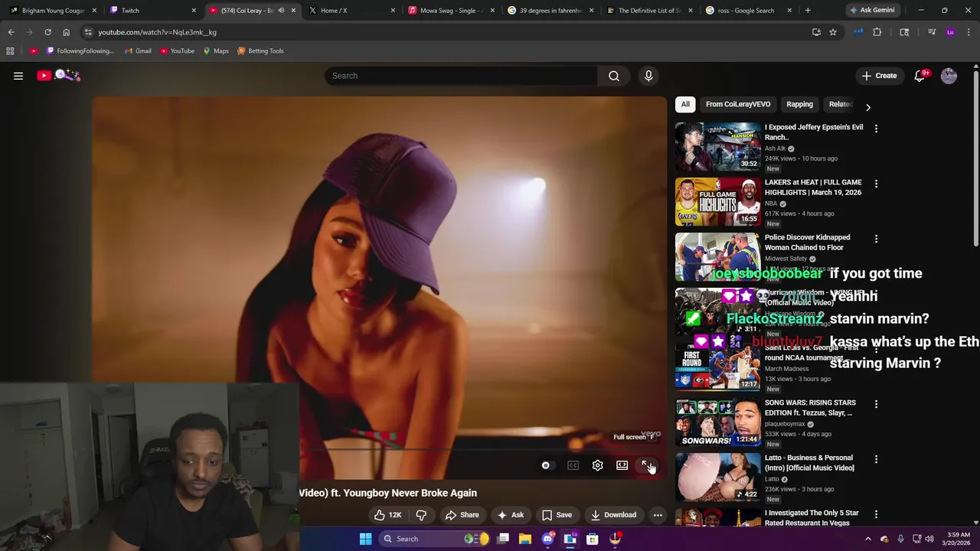Select the Related filter chip
This screenshot has height=551, width=980.
click(x=840, y=104)
